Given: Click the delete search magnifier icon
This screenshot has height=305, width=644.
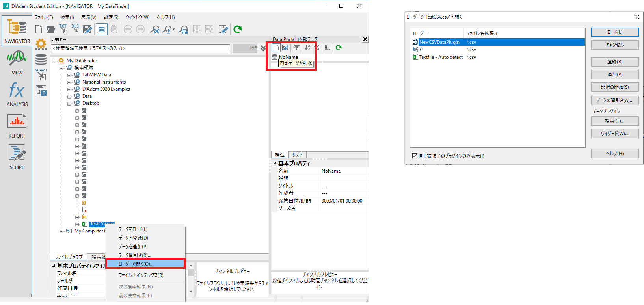Looking at the screenshot, I should [x=155, y=29].
